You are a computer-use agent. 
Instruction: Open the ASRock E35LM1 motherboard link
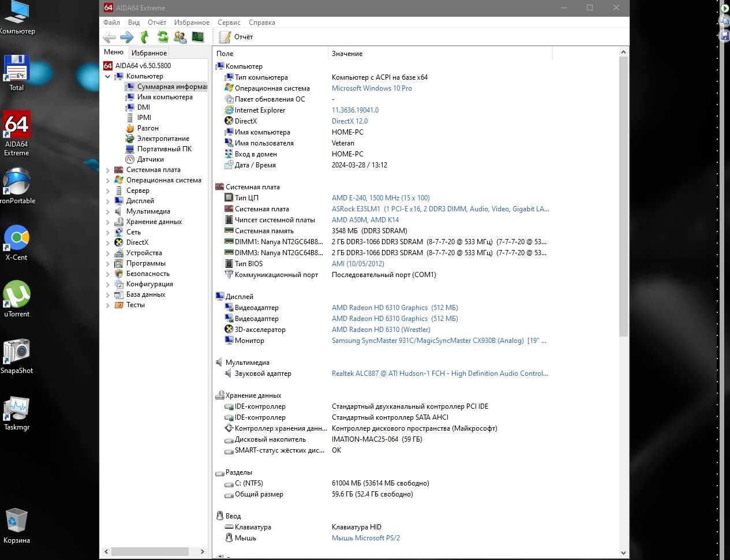coord(440,209)
